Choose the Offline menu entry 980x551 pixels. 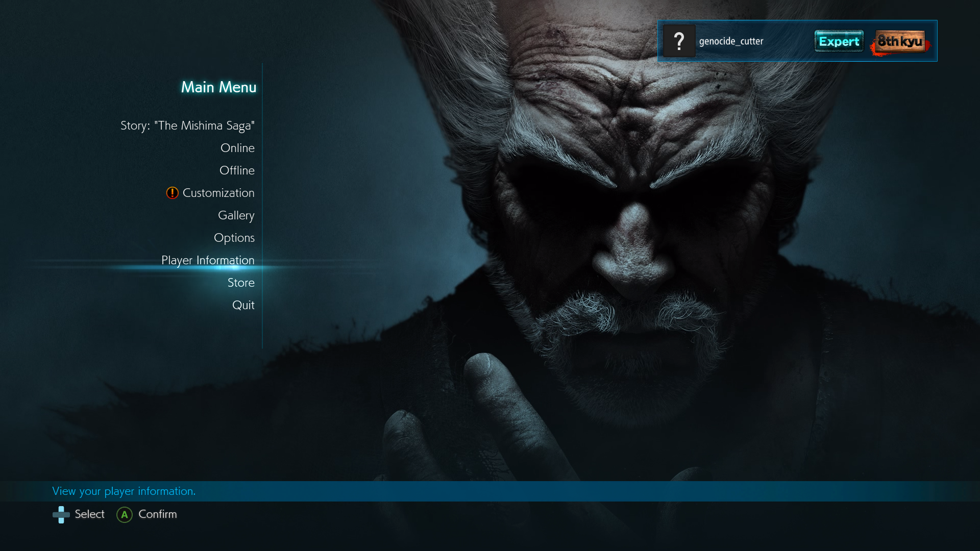tap(237, 170)
